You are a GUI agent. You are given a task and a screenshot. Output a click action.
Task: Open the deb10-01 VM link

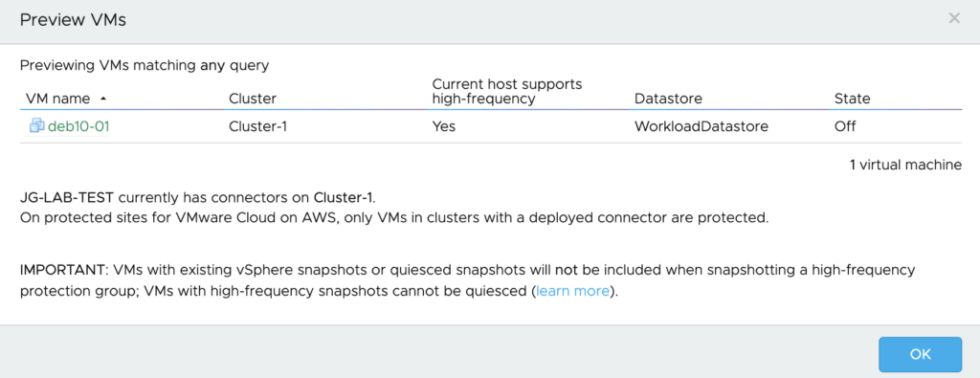(78, 126)
